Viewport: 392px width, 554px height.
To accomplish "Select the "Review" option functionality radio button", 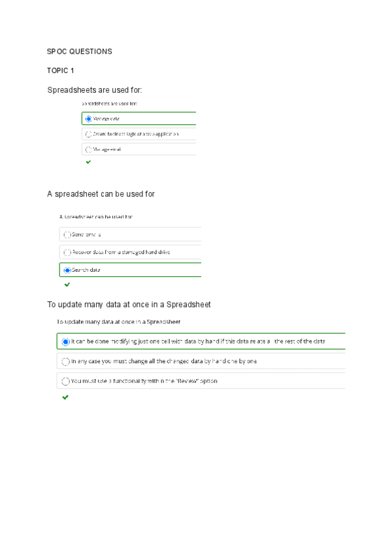I will [65, 381].
